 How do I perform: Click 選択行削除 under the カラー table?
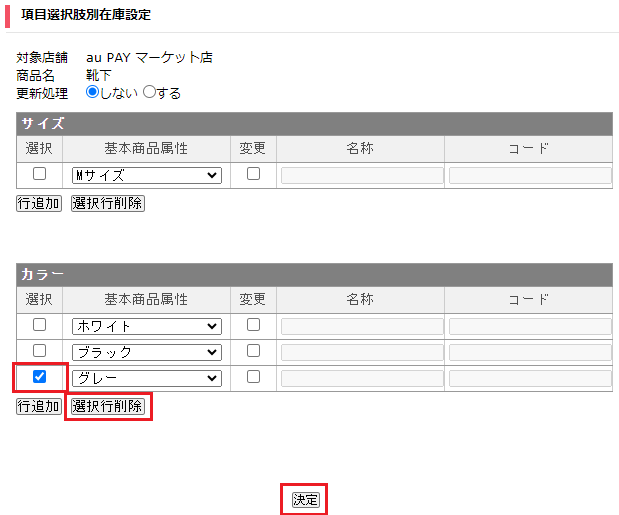click(x=108, y=406)
